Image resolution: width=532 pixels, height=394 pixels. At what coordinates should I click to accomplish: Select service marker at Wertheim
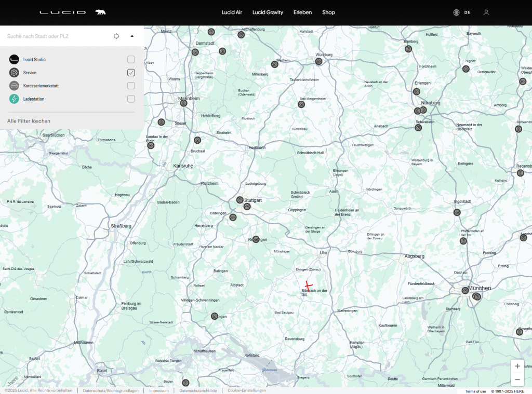[275, 64]
